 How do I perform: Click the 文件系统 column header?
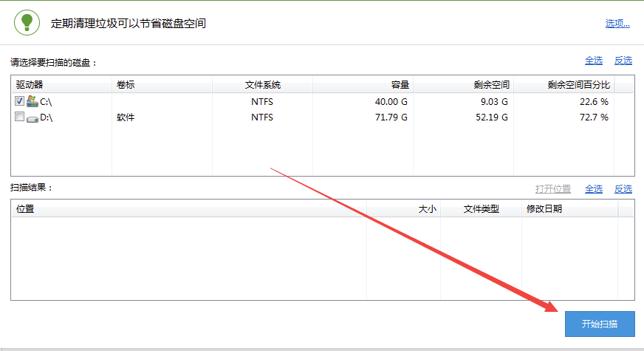coord(262,85)
